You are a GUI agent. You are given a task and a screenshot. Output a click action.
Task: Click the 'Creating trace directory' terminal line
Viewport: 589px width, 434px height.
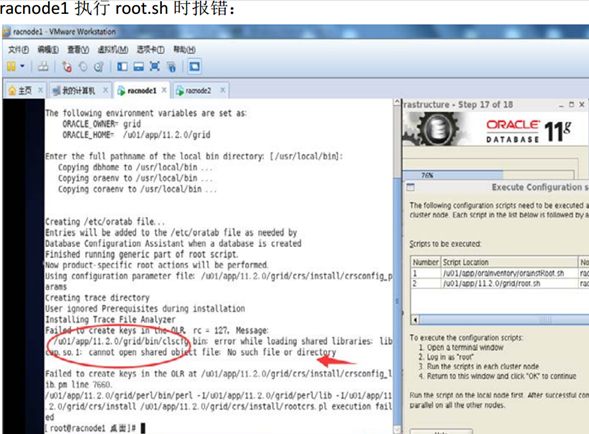[97, 298]
